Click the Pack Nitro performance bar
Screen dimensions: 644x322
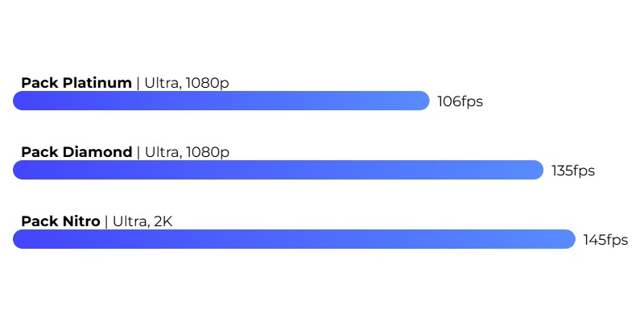294,239
